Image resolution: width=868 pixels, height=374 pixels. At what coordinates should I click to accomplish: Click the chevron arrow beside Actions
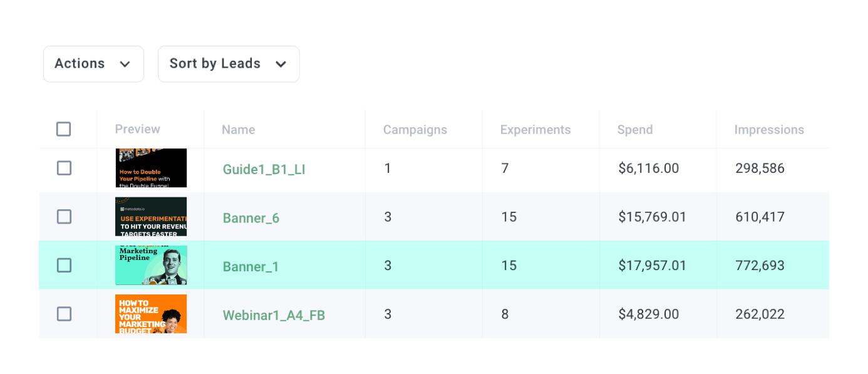tap(125, 65)
